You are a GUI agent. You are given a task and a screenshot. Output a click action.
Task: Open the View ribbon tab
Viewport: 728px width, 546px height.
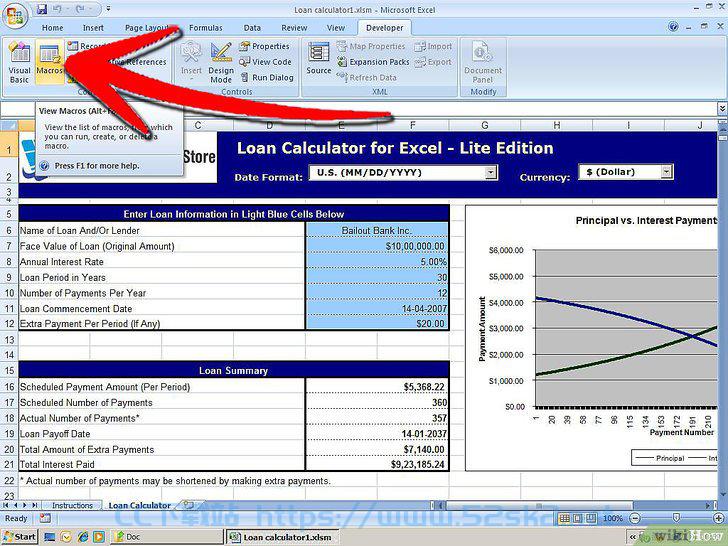click(336, 28)
